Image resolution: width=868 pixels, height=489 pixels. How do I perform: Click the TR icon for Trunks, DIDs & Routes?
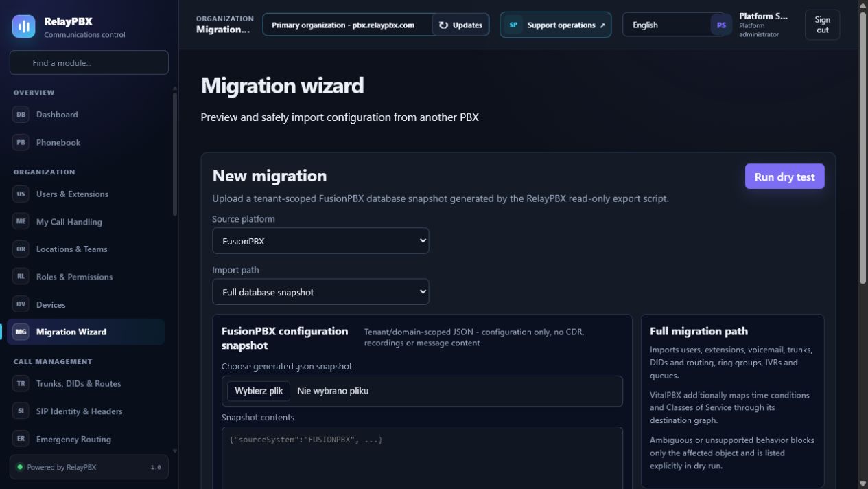(21, 384)
